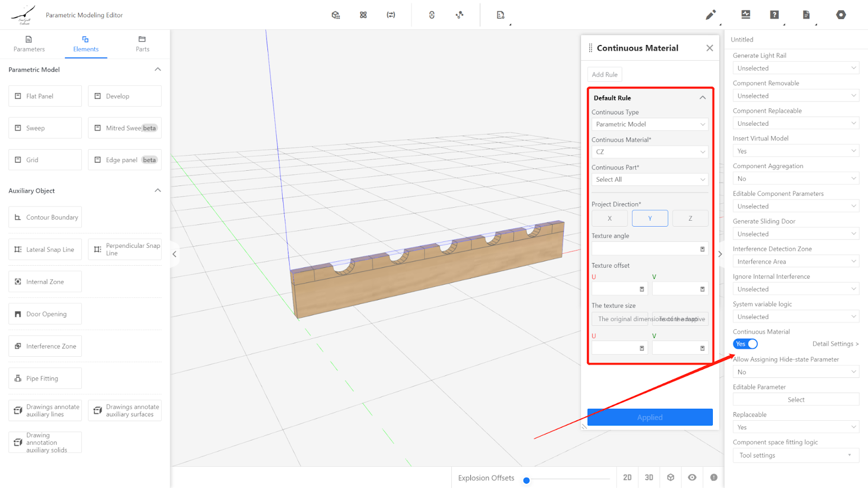
Task: Open the Continuous Type dropdown
Action: pos(649,124)
